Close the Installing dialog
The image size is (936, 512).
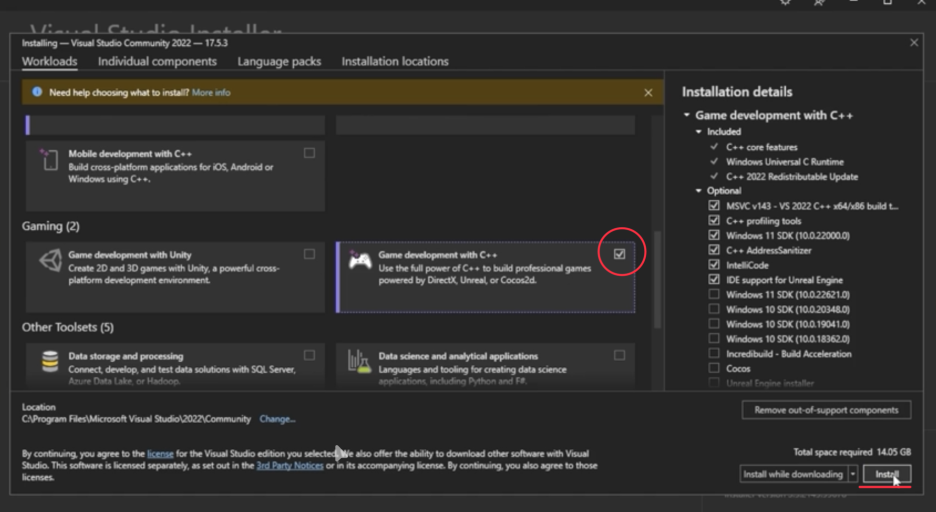pyautogui.click(x=914, y=42)
